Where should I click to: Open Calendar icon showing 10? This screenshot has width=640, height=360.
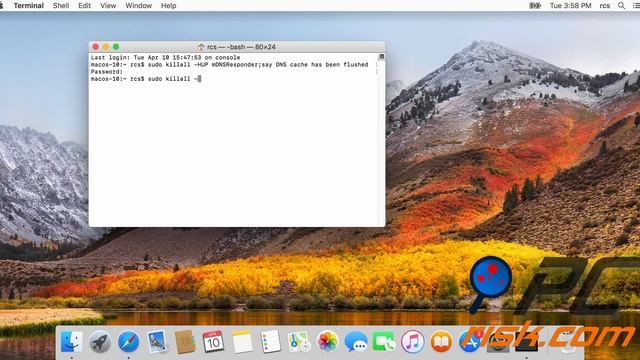click(213, 342)
